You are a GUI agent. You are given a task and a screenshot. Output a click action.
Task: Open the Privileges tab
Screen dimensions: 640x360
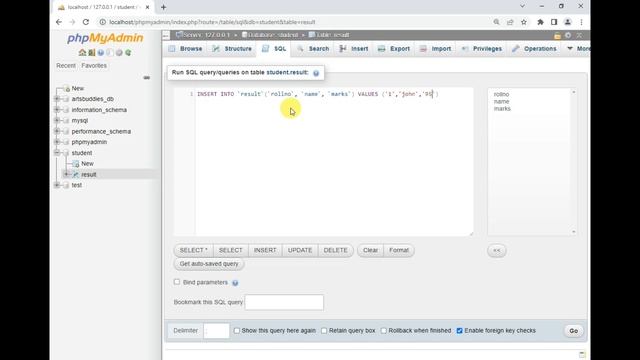tap(482, 49)
